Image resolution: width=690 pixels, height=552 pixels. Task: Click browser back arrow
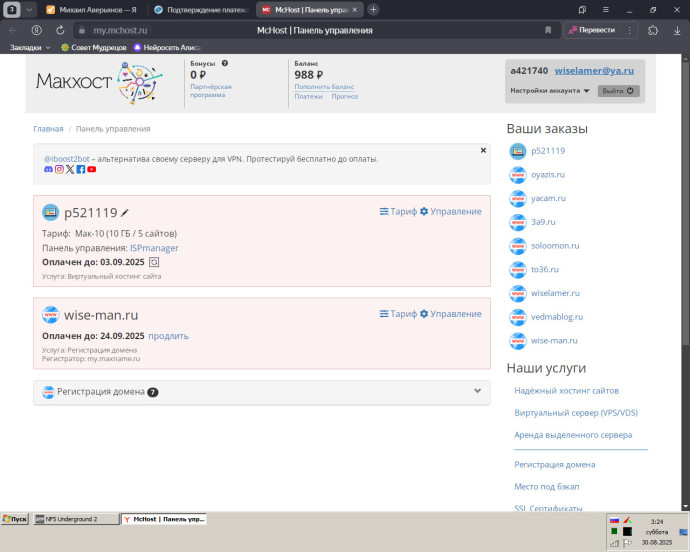point(13,30)
